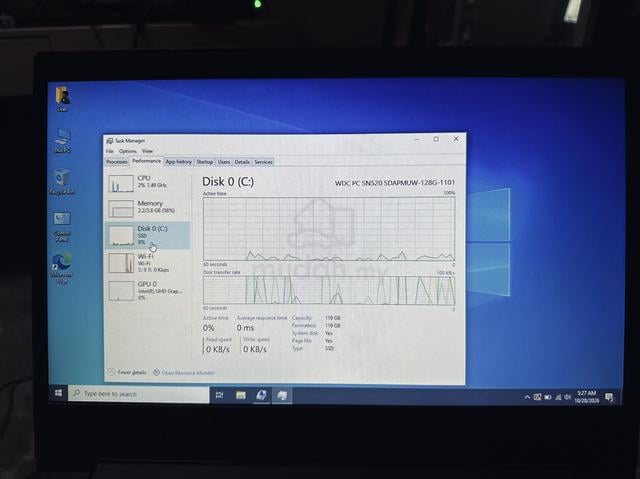Open This PC desktop icon
The width and height of the screenshot is (640, 479).
(x=62, y=140)
